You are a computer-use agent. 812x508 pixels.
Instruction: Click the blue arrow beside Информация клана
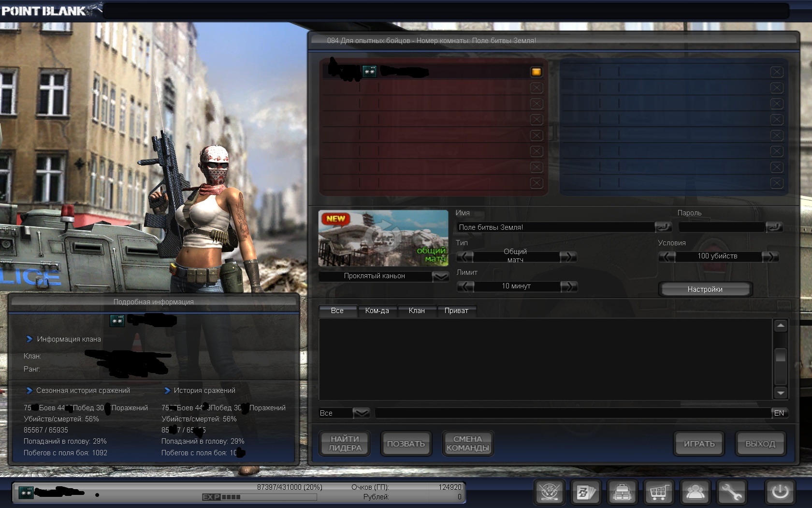coord(29,339)
